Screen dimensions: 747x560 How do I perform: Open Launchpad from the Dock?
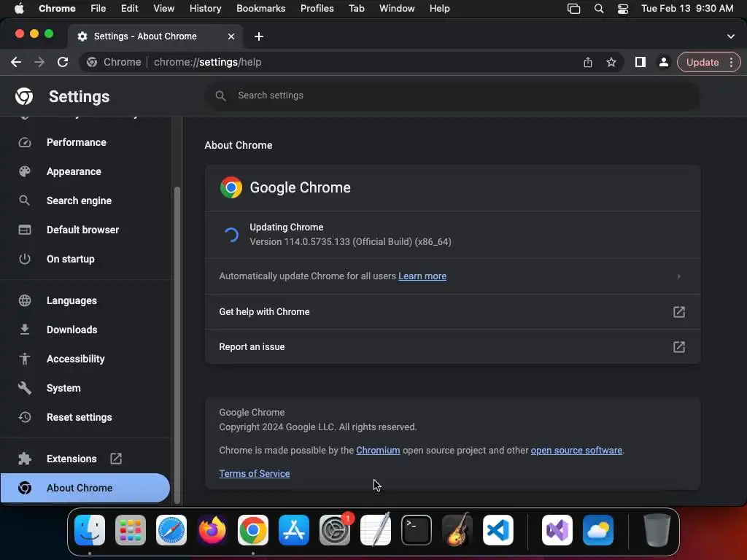(131, 530)
